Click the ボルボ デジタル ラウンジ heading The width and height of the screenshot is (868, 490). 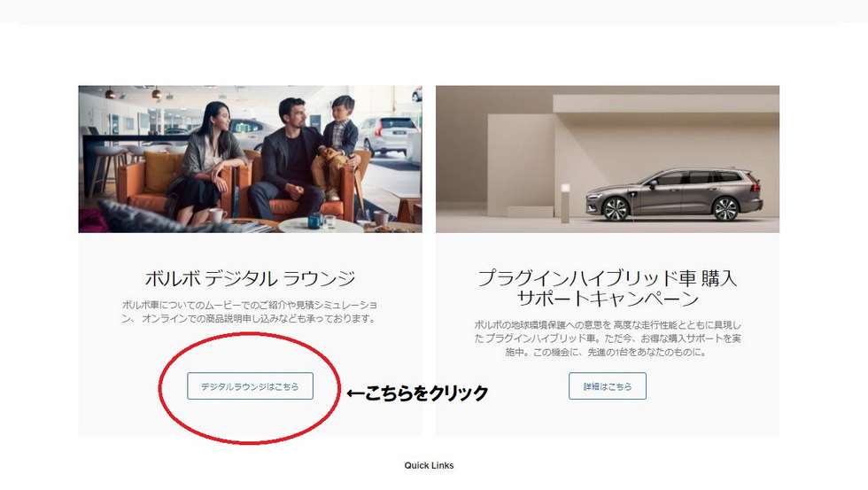click(250, 278)
